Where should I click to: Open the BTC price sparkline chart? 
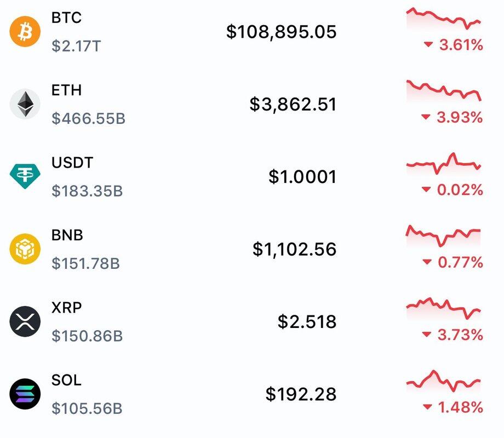coord(443,19)
